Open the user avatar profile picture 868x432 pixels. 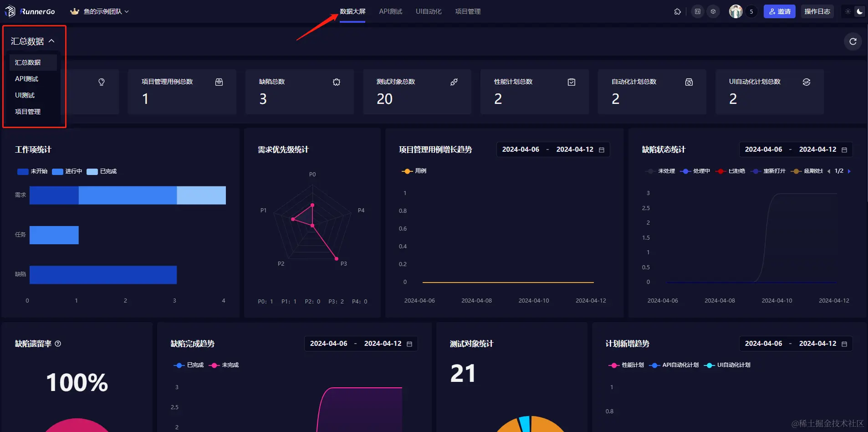tap(735, 11)
